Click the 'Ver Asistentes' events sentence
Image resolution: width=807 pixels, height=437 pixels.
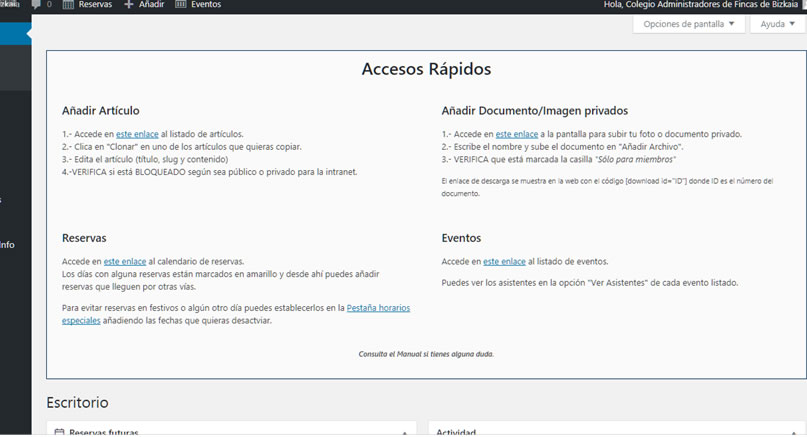590,283
